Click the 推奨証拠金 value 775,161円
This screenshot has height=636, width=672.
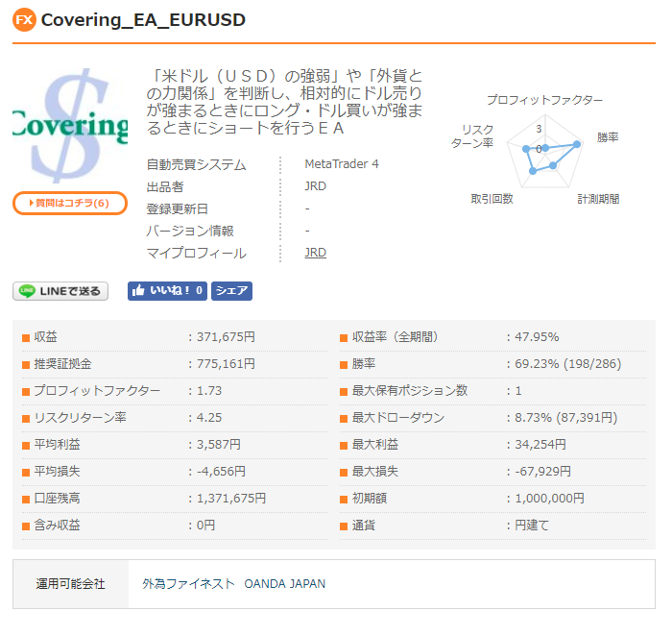pyautogui.click(x=226, y=364)
